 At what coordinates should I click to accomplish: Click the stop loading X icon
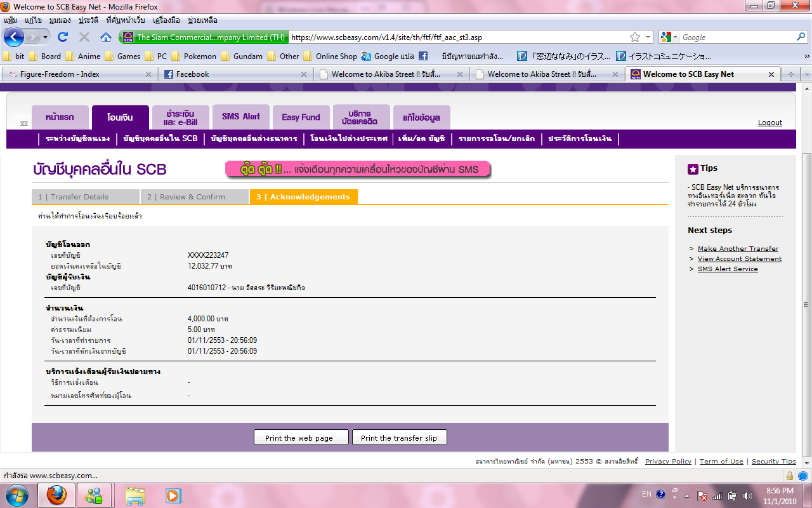pos(84,37)
